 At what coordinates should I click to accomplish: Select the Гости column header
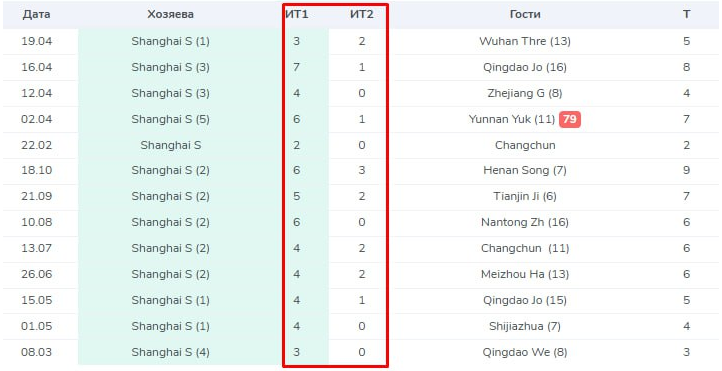click(x=525, y=14)
